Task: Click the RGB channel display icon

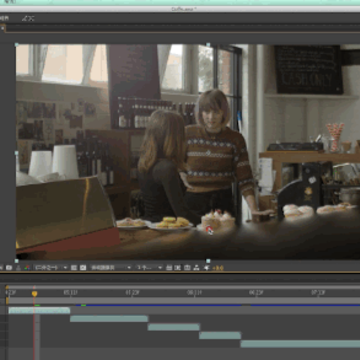Action: (27, 268)
